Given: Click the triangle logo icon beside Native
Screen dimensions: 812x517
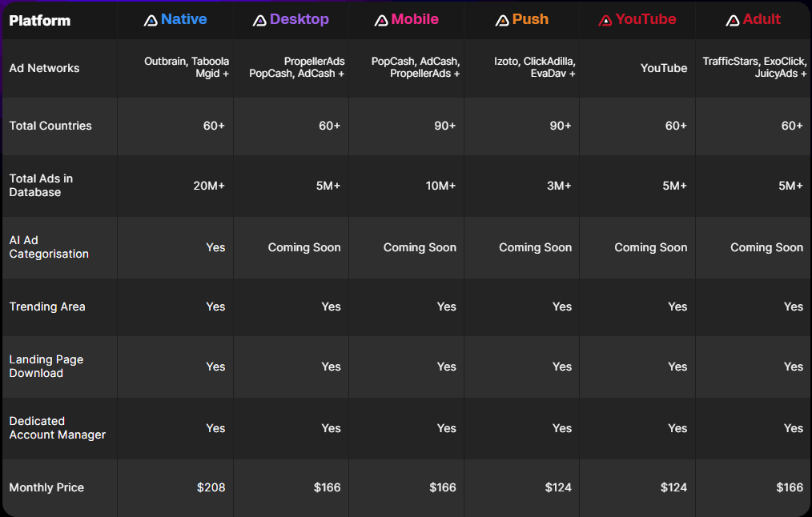Looking at the screenshot, I should tap(151, 20).
